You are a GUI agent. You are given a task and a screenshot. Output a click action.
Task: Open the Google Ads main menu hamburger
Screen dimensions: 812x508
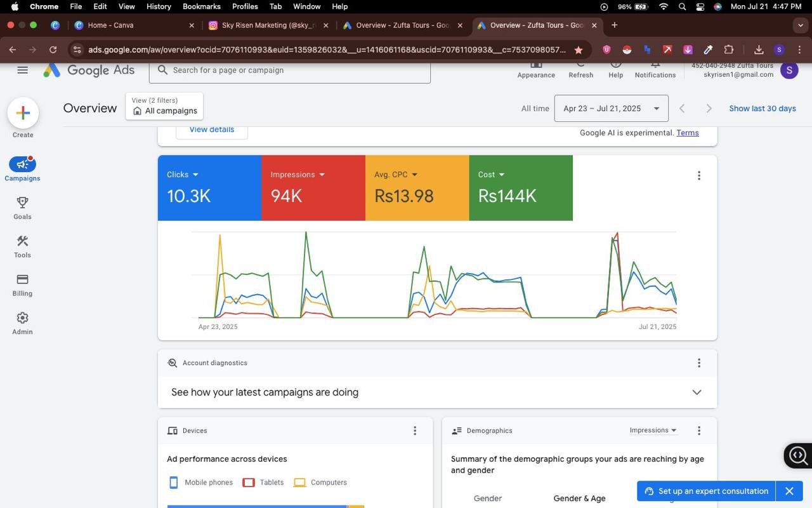coord(22,70)
